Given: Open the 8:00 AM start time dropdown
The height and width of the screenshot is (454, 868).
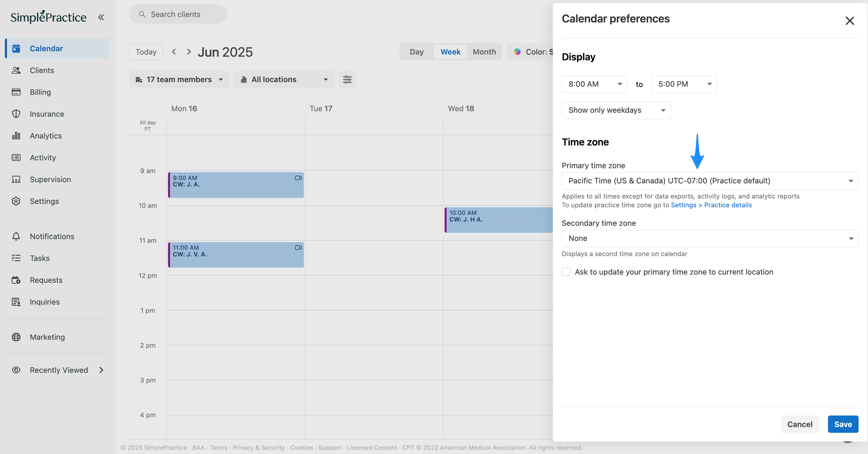Looking at the screenshot, I should (594, 84).
